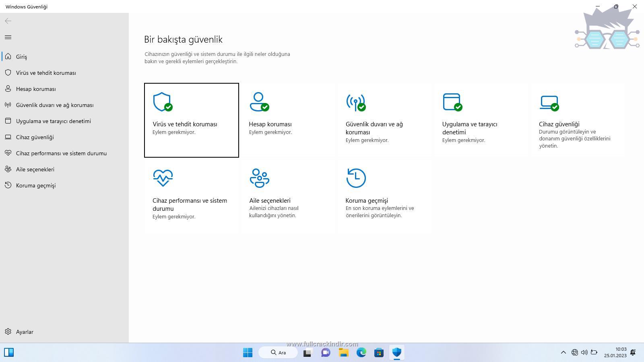Click the Aile seçenekleri card title
This screenshot has height=362, width=644.
point(270,201)
